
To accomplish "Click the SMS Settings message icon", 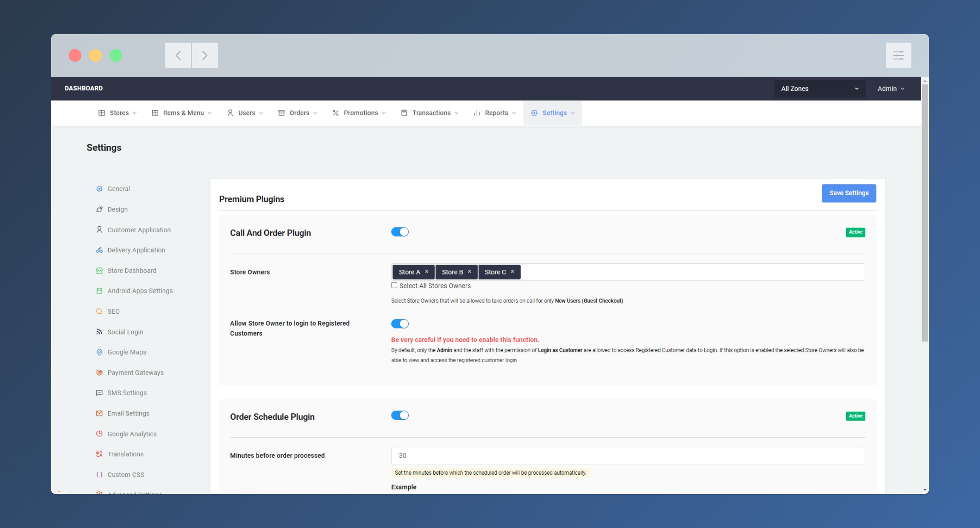I will click(99, 393).
